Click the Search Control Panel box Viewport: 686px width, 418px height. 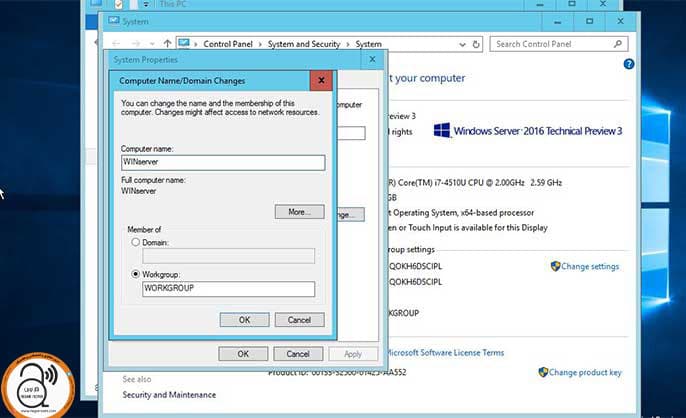click(x=559, y=44)
